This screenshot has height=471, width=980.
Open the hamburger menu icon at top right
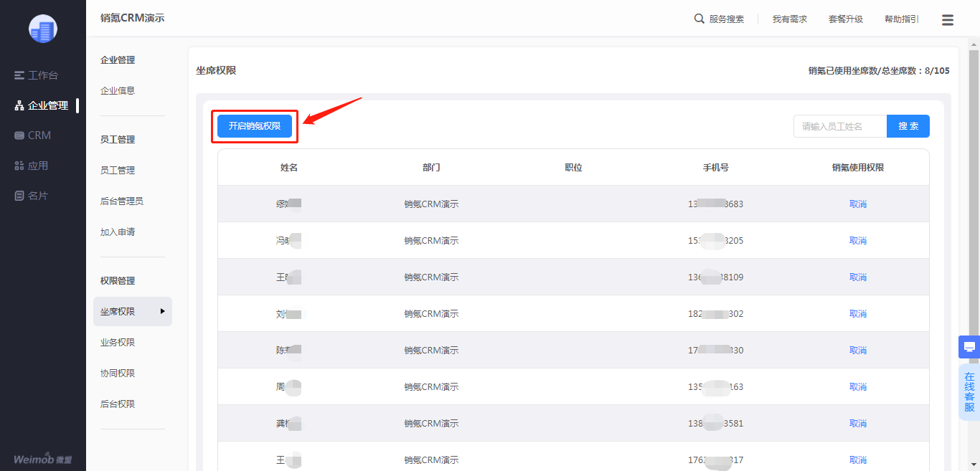click(948, 20)
